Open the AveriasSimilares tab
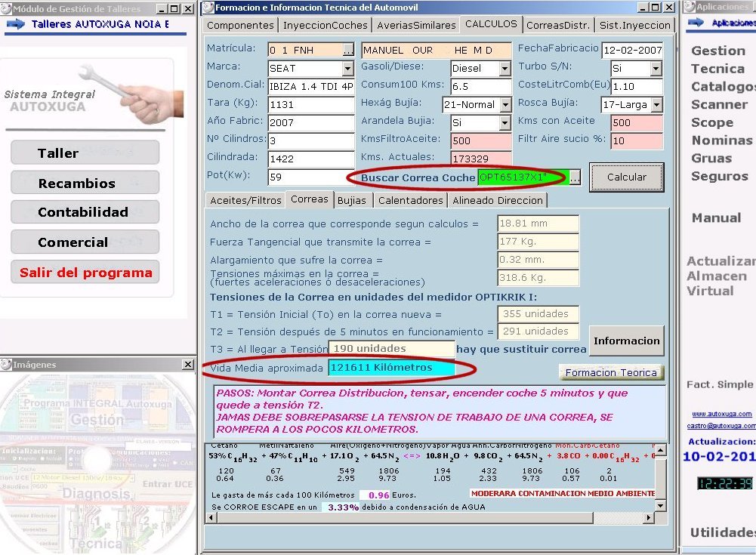Image resolution: width=756 pixels, height=555 pixels. click(416, 25)
